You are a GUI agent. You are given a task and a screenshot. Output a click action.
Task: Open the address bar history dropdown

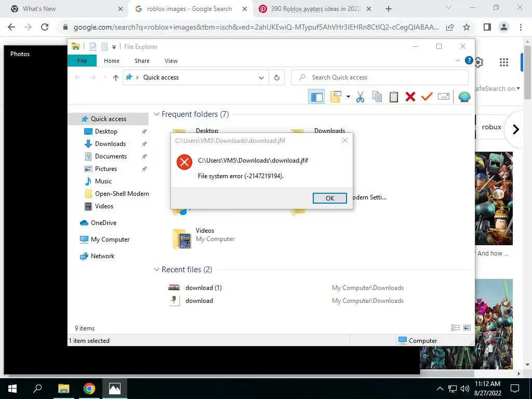click(261, 78)
